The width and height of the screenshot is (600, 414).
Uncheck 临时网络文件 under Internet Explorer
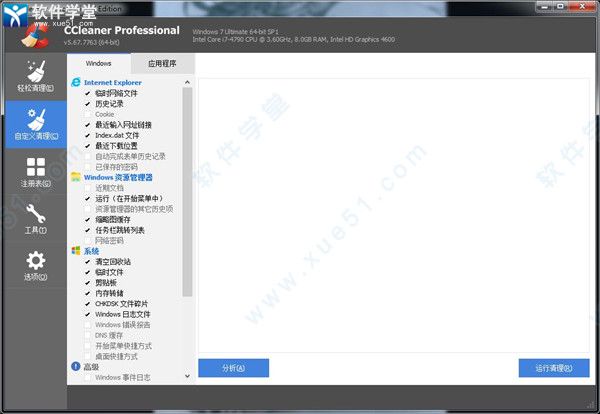88,93
